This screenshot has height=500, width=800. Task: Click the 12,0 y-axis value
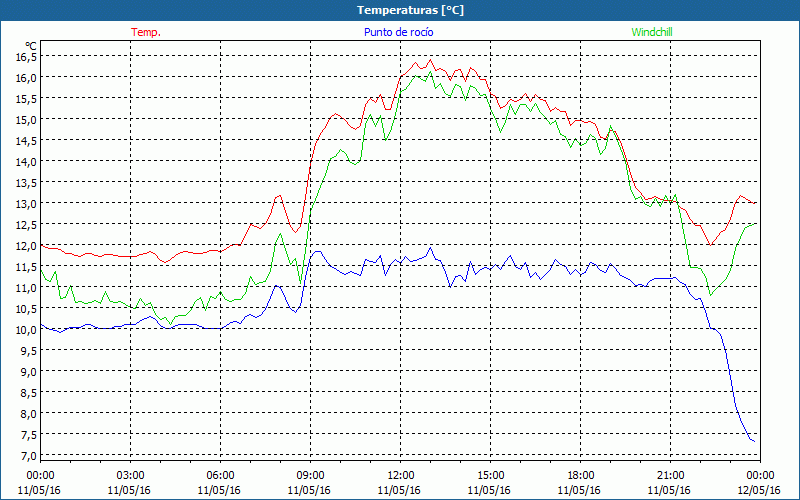(x=27, y=245)
